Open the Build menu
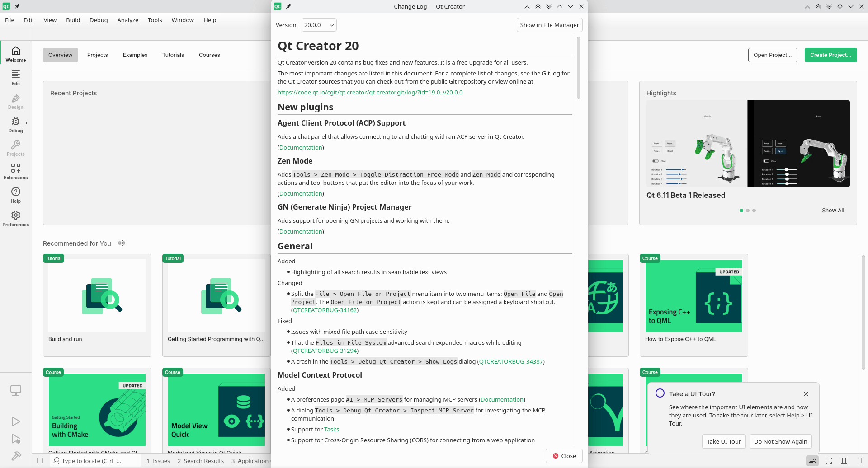The height and width of the screenshot is (468, 868). (73, 20)
